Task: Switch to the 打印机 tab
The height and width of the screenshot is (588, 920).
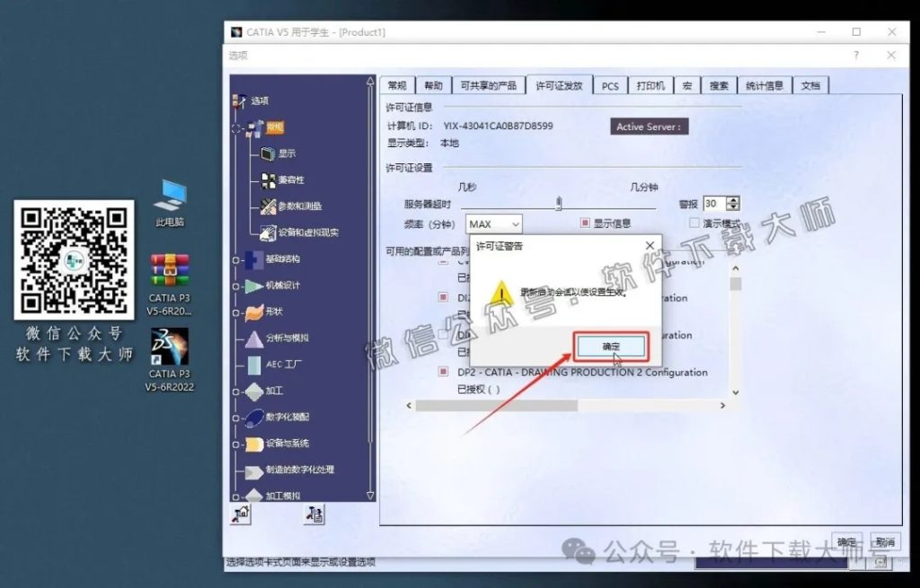Action: coord(650,85)
